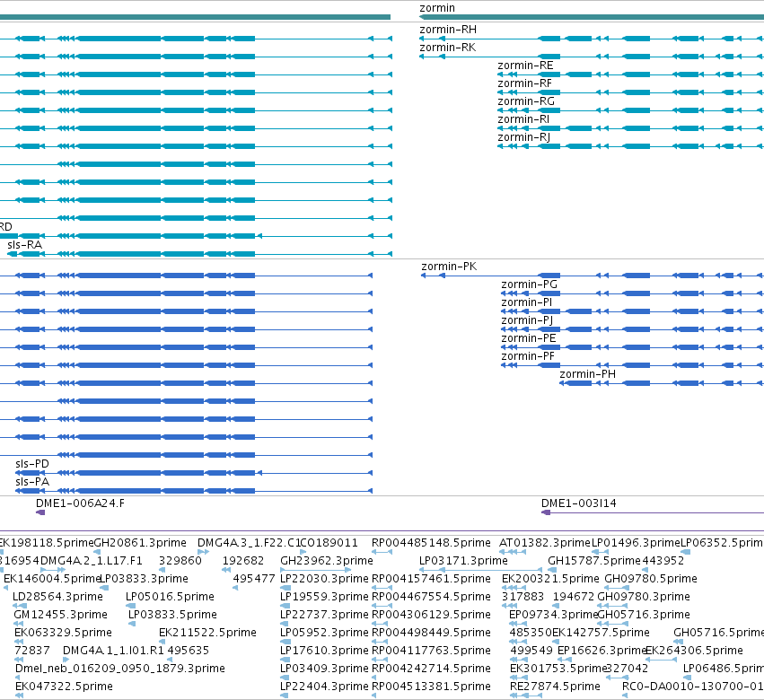Viewport: 764px width, 700px height.
Task: Click the RP004513381.5prime label
Action: [x=431, y=687]
